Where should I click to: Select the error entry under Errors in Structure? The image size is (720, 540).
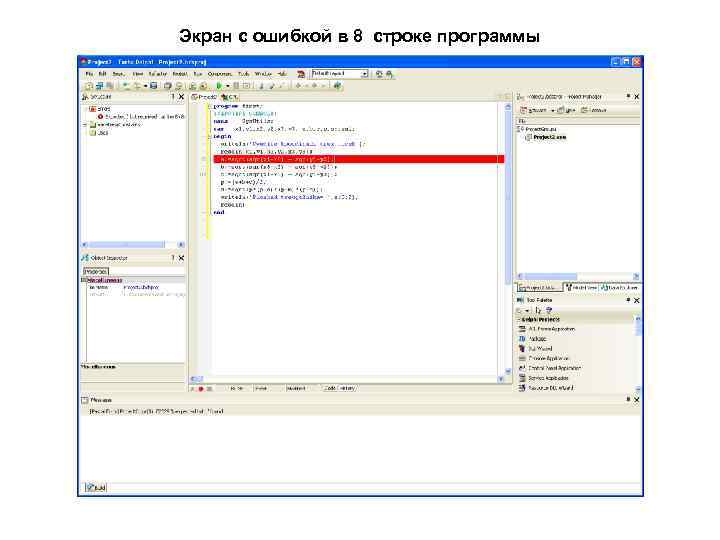tap(141, 117)
